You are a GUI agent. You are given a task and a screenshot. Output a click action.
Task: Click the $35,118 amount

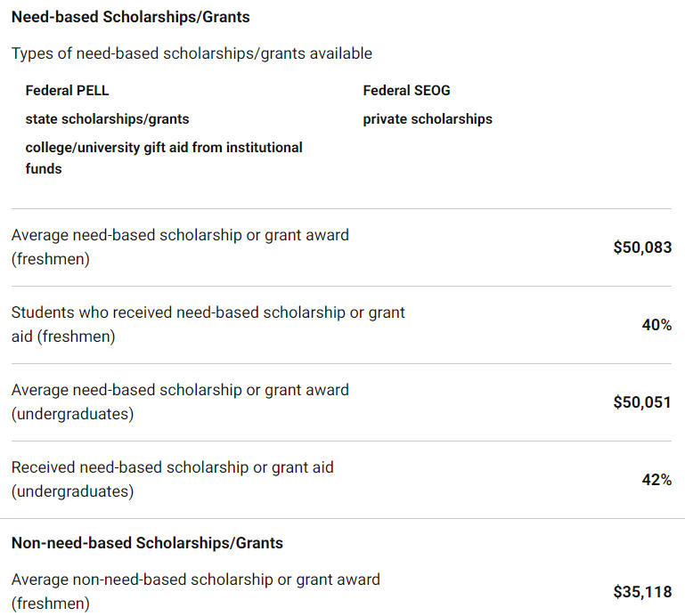point(642,591)
